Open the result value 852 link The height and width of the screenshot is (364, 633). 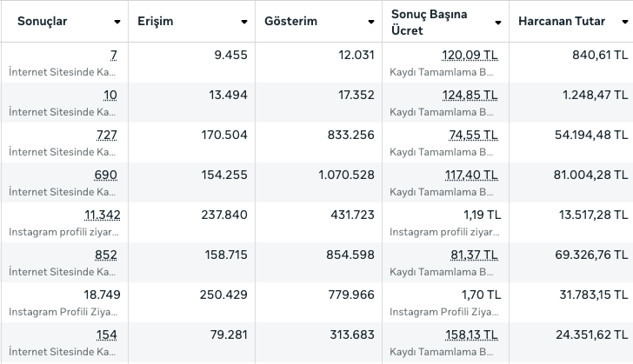point(106,255)
